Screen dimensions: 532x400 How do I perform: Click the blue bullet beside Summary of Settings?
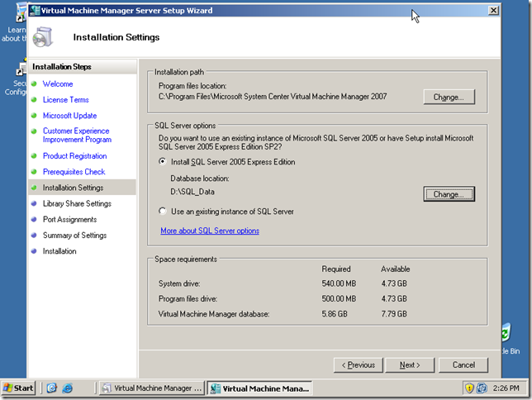(x=34, y=235)
